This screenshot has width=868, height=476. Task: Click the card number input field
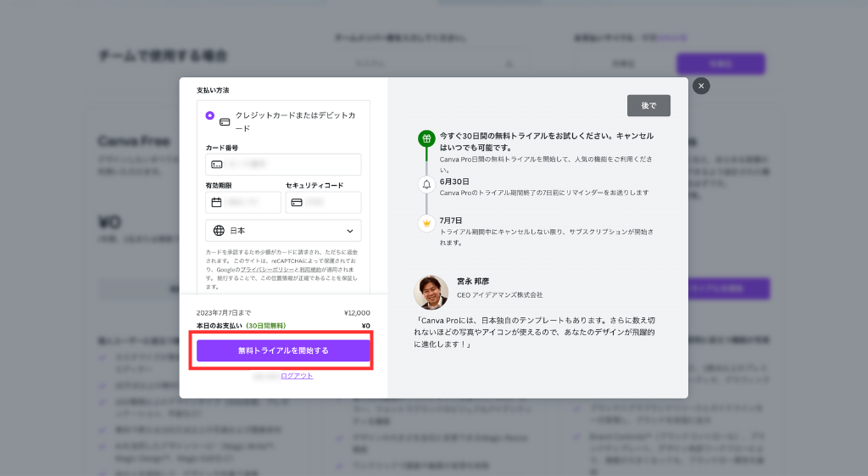[x=283, y=165]
